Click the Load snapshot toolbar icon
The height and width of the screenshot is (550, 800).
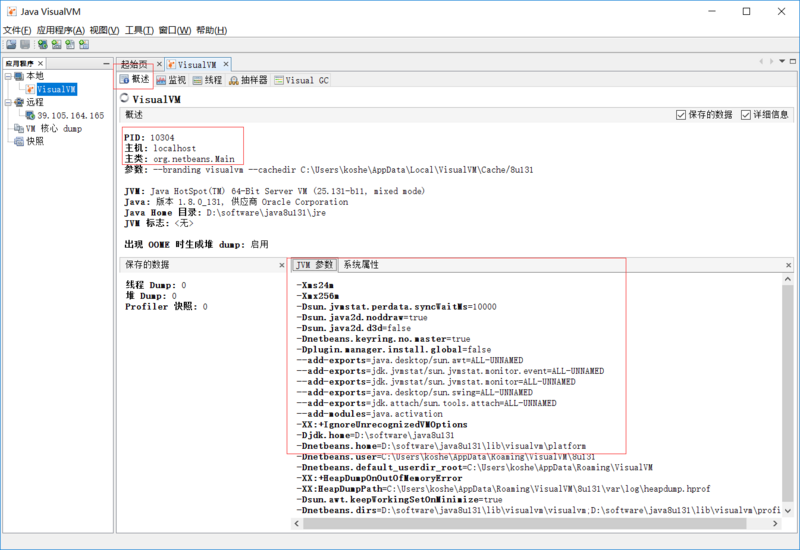coord(11,45)
